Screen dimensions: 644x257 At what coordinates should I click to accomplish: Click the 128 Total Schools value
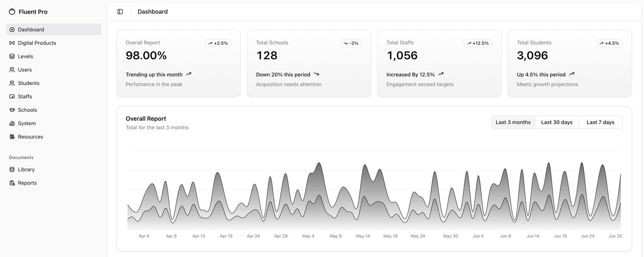[x=267, y=56]
